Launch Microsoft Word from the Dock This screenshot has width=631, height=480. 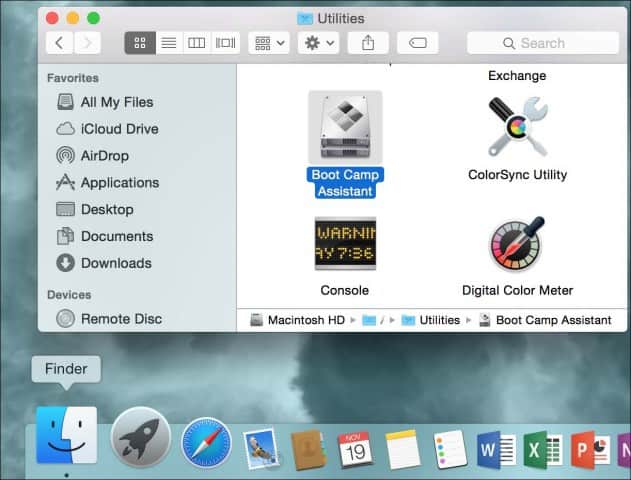pos(496,451)
